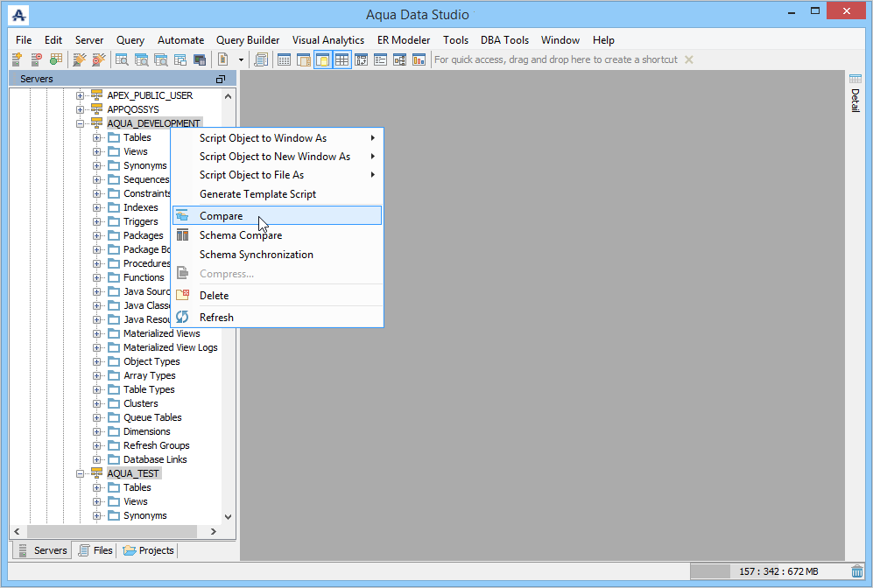Click the remove server icon with red minus
This screenshot has width=873, height=588.
coord(36,59)
